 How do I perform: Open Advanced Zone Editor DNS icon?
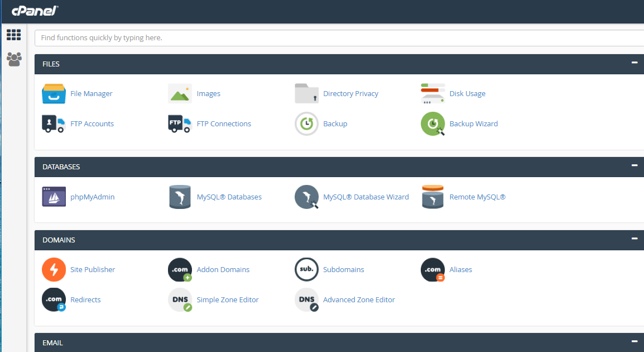tap(306, 299)
